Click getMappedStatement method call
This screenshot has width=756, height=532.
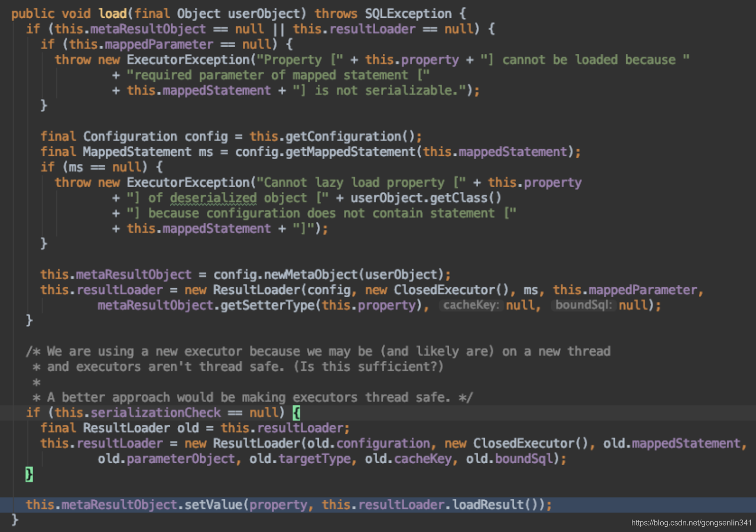click(350, 152)
